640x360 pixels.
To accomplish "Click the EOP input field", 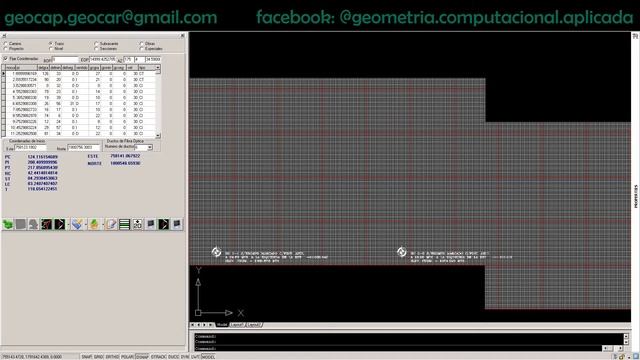I will [x=102, y=60].
